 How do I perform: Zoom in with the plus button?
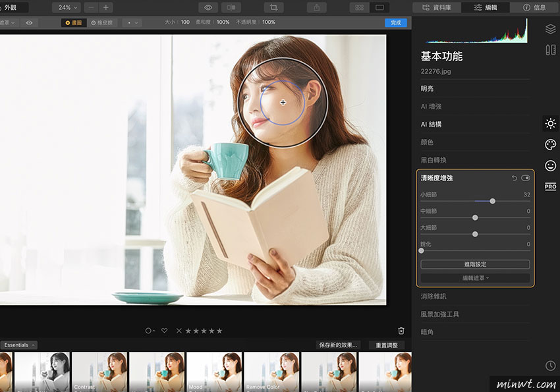tap(105, 7)
